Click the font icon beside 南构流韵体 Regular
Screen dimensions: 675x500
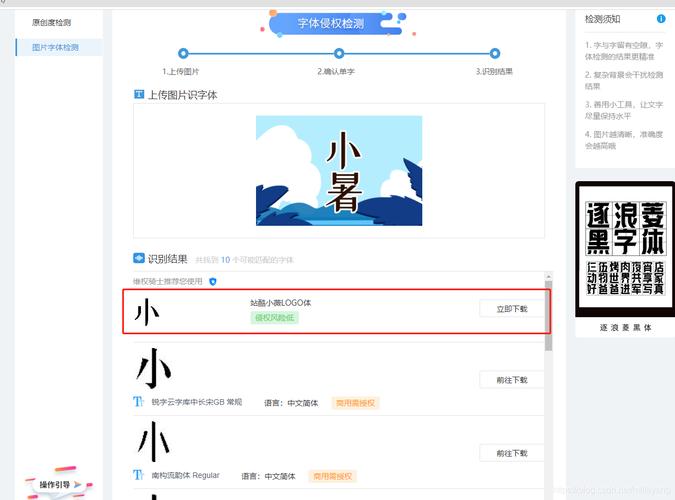[138, 475]
